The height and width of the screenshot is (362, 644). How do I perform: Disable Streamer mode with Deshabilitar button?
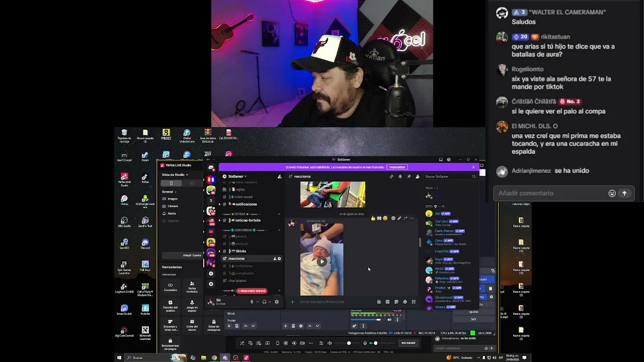point(397,167)
